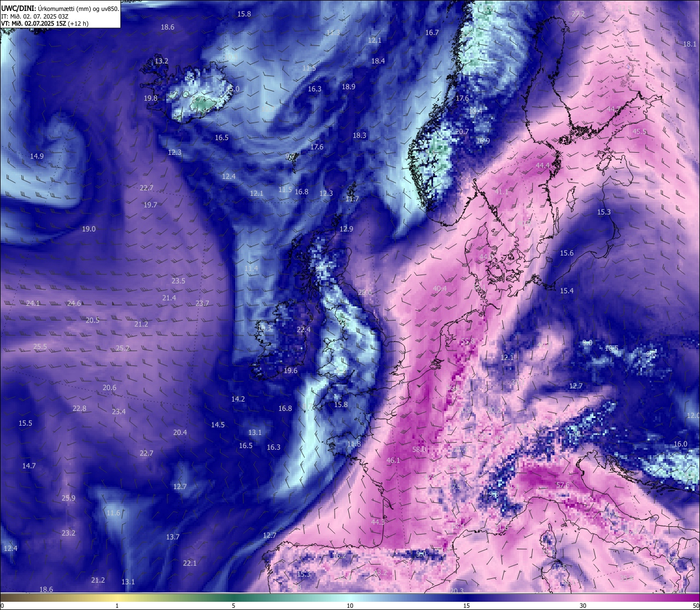Click the 40.4 value over the North Sea
The height and width of the screenshot is (610, 700).
click(x=440, y=289)
